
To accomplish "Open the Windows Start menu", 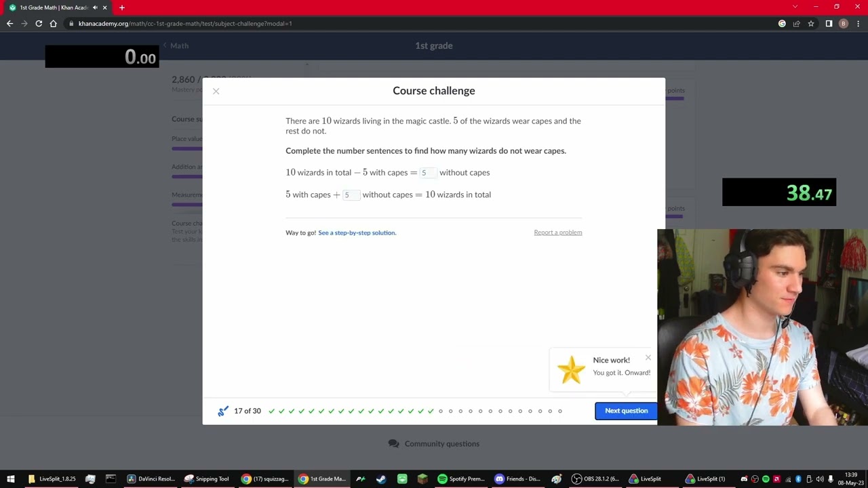I will (x=11, y=479).
